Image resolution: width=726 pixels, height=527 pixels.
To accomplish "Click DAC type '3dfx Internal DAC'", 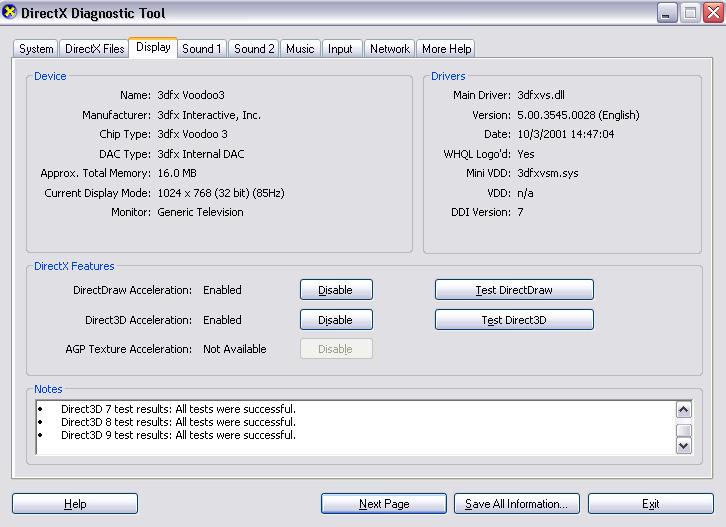I will click(x=200, y=154).
